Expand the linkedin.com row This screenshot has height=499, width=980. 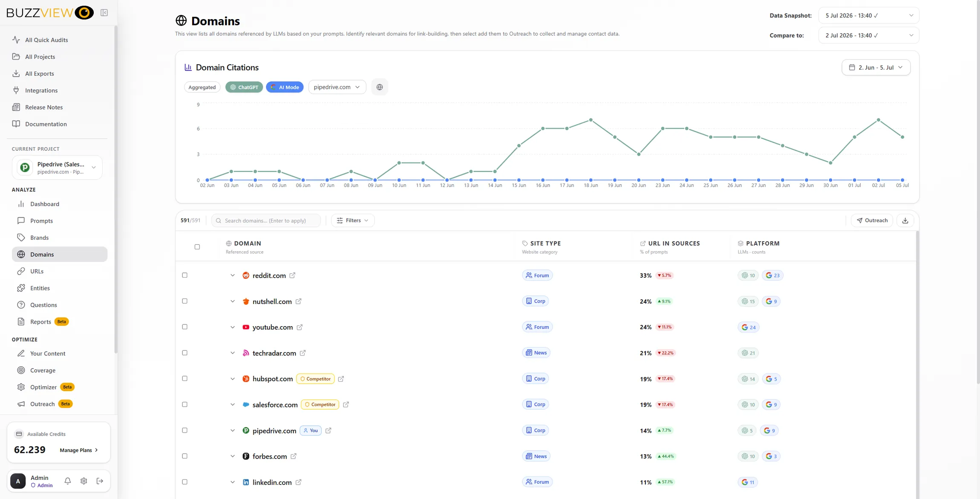coord(233,482)
